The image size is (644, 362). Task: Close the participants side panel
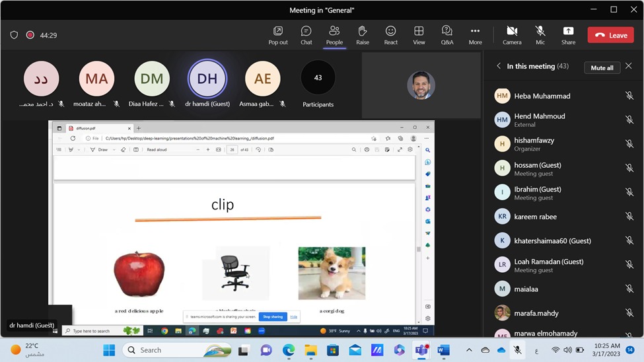point(629,67)
